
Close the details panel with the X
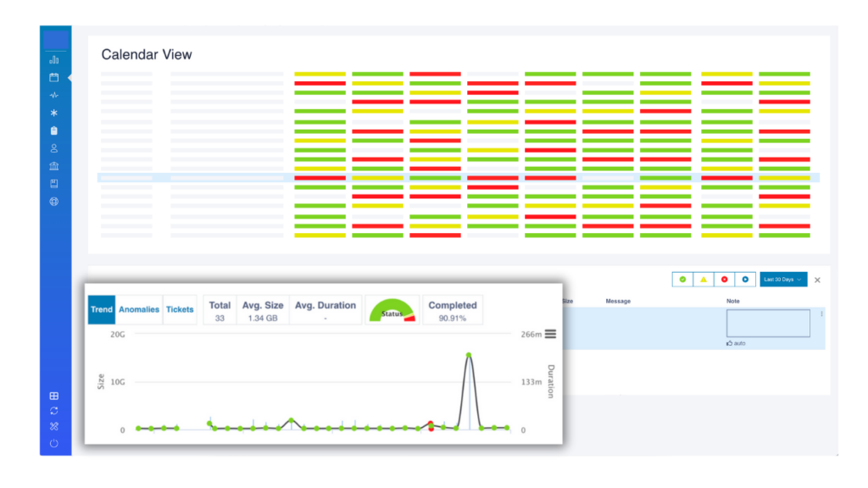point(818,280)
